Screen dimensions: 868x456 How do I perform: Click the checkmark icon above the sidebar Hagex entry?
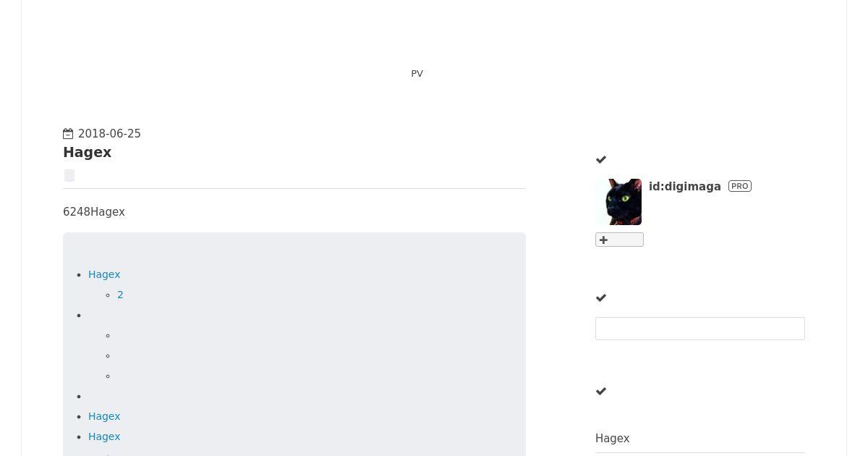tap(601, 392)
